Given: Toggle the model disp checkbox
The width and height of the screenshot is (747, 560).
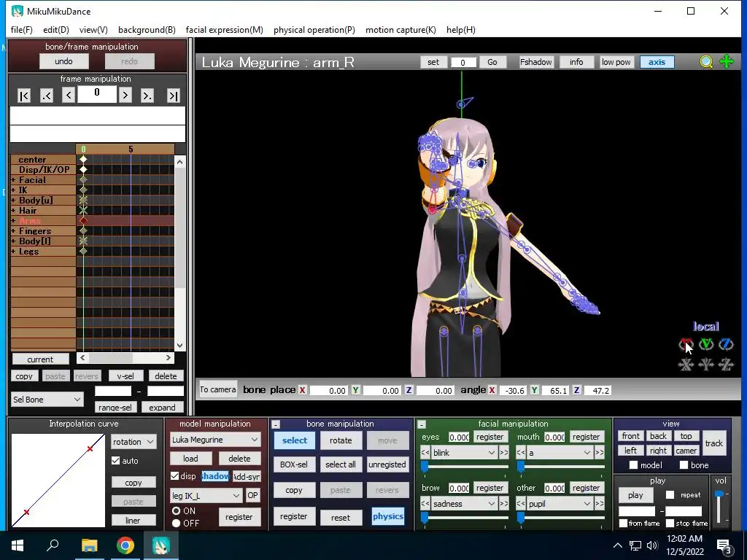Looking at the screenshot, I should (x=175, y=475).
